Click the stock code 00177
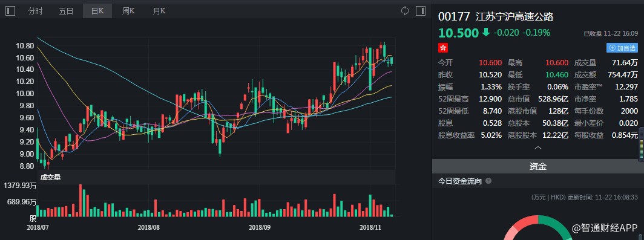 point(454,17)
